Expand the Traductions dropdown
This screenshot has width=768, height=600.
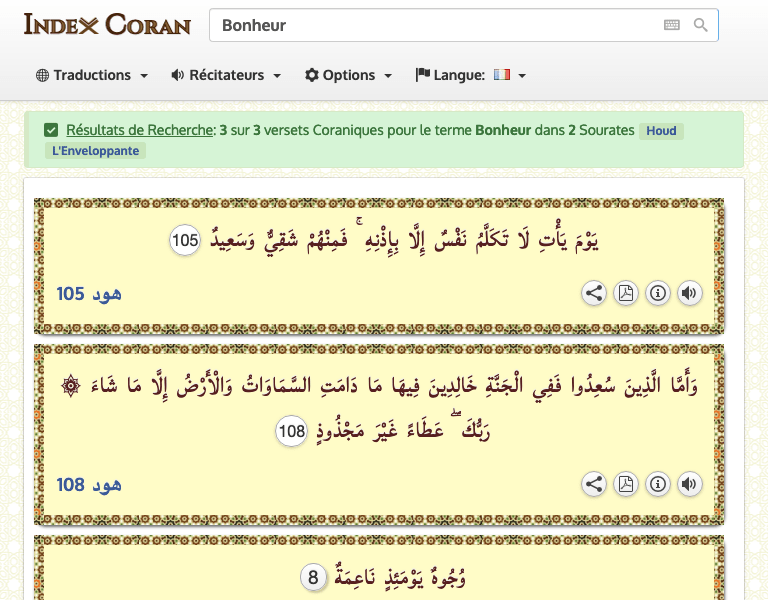pos(92,75)
